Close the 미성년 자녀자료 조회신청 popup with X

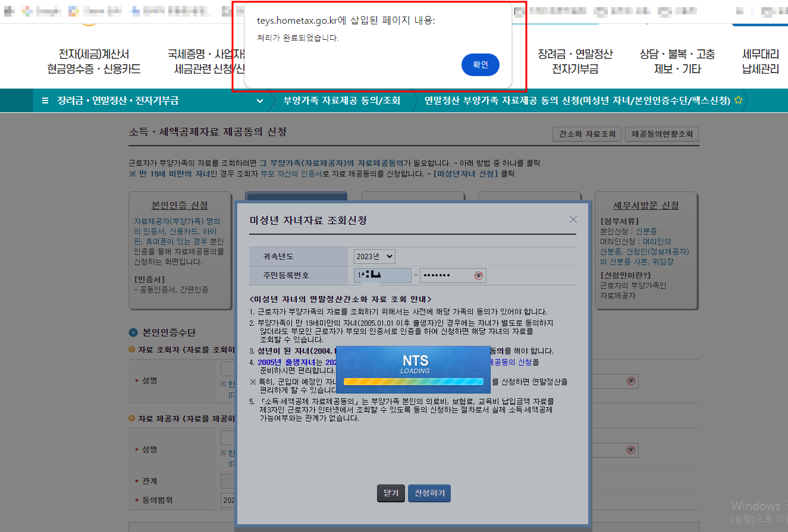point(573,219)
